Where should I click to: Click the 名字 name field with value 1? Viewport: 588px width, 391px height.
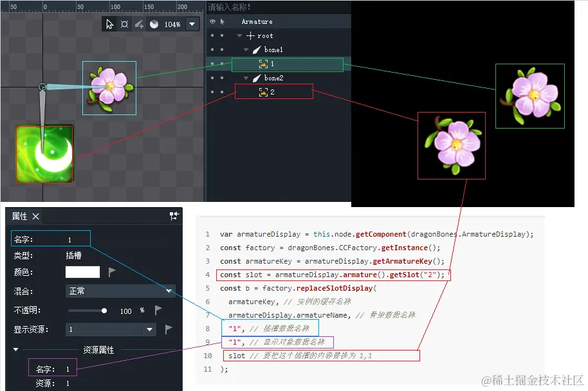click(x=51, y=239)
